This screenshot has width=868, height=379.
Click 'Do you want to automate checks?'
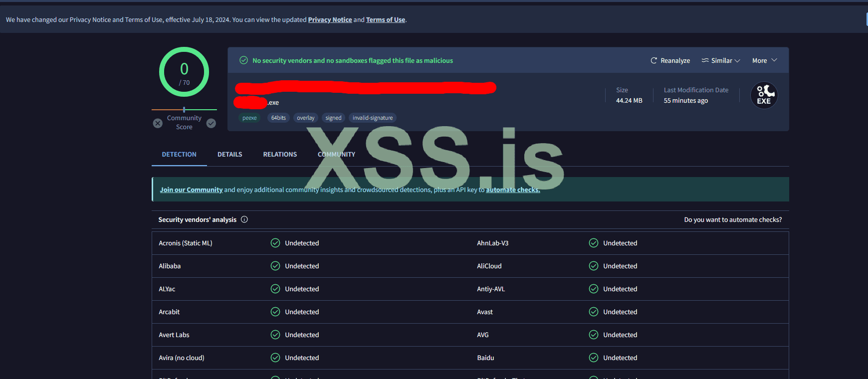[733, 220]
